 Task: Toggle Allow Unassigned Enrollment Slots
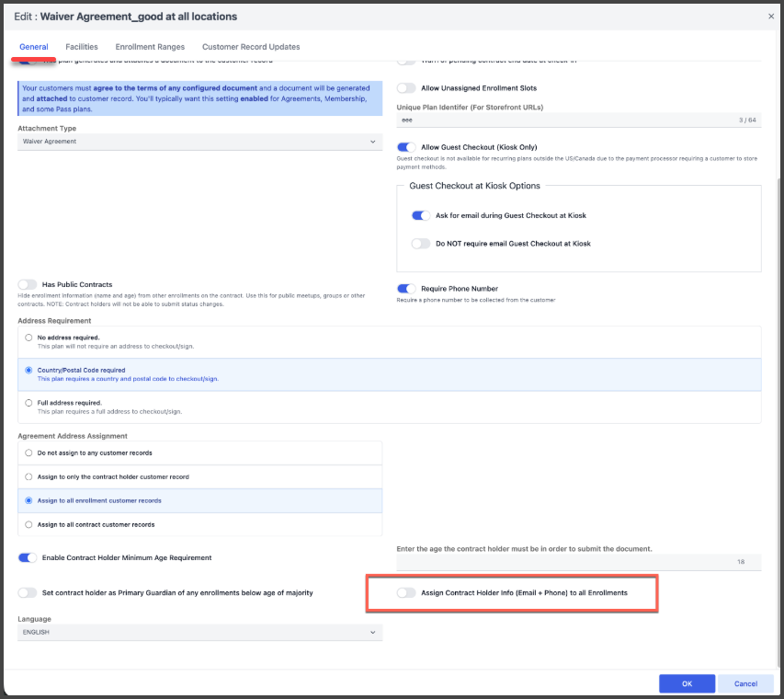[x=406, y=88]
